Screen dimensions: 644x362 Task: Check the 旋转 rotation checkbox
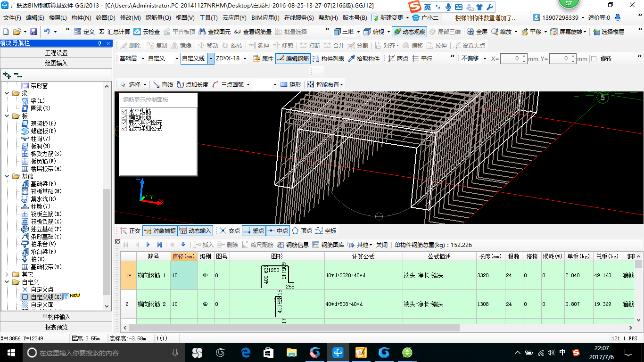click(594, 58)
